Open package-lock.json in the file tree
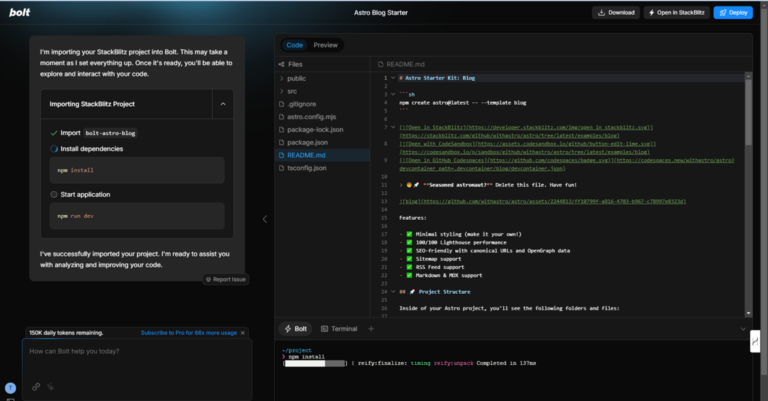768x401 pixels. (323, 129)
